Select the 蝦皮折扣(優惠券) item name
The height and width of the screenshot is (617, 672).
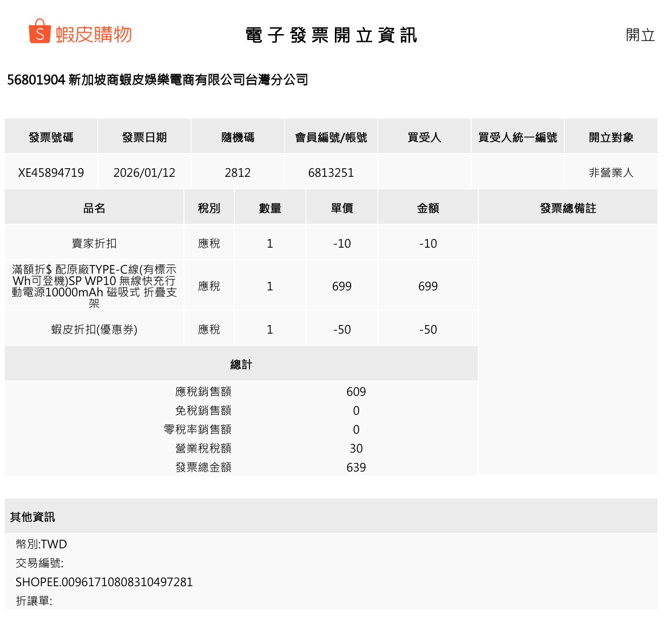94,329
